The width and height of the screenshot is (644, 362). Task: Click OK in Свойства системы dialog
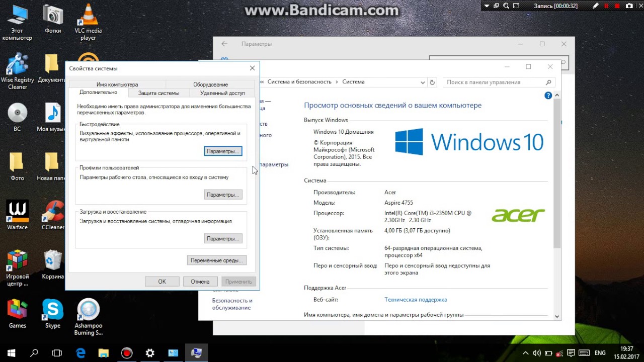point(162,282)
